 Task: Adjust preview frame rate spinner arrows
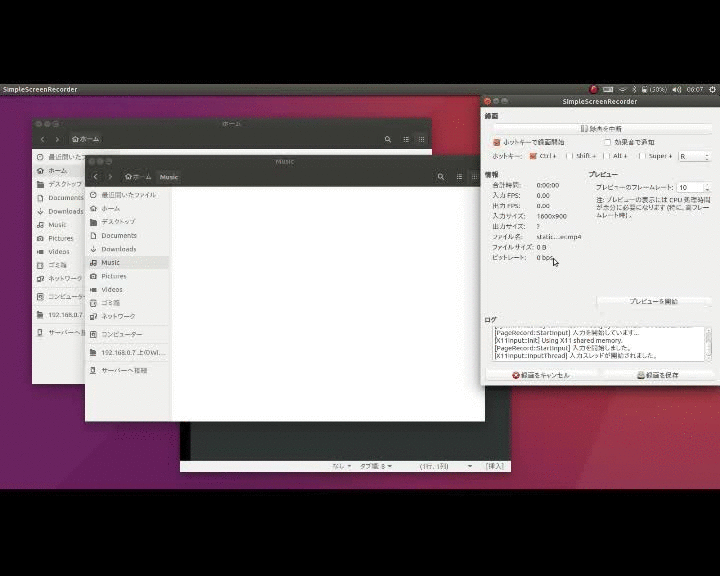coord(707,187)
